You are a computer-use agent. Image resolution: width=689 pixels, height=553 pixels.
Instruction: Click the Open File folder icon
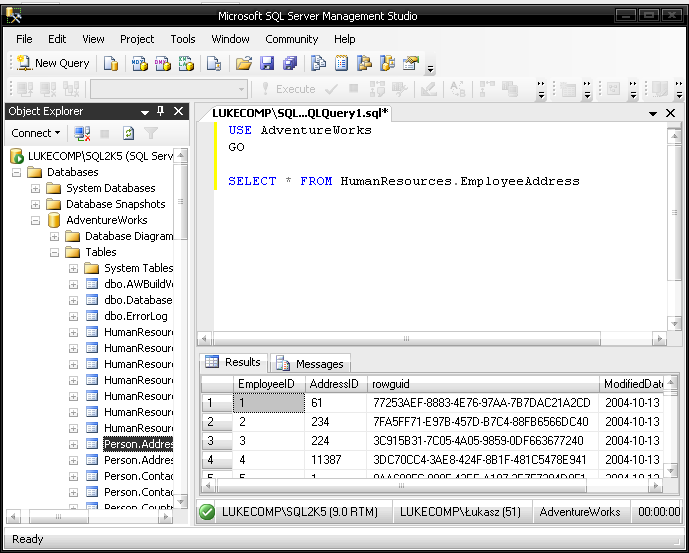(243, 63)
